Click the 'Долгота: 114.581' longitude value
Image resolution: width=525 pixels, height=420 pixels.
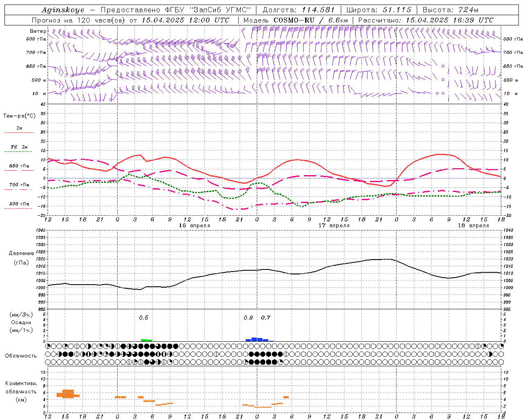[x=299, y=10]
